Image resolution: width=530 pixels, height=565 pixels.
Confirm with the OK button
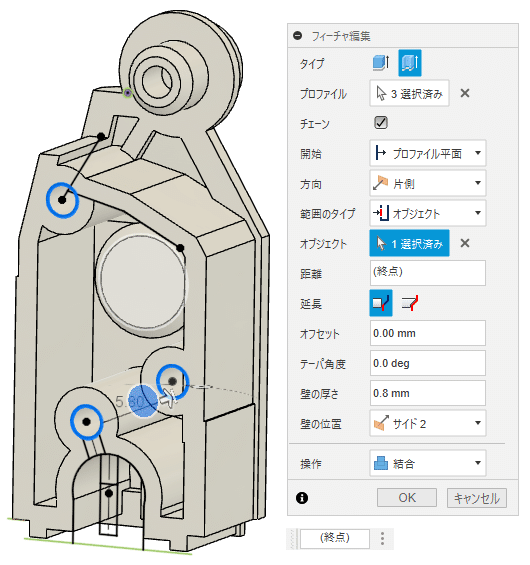pos(407,498)
